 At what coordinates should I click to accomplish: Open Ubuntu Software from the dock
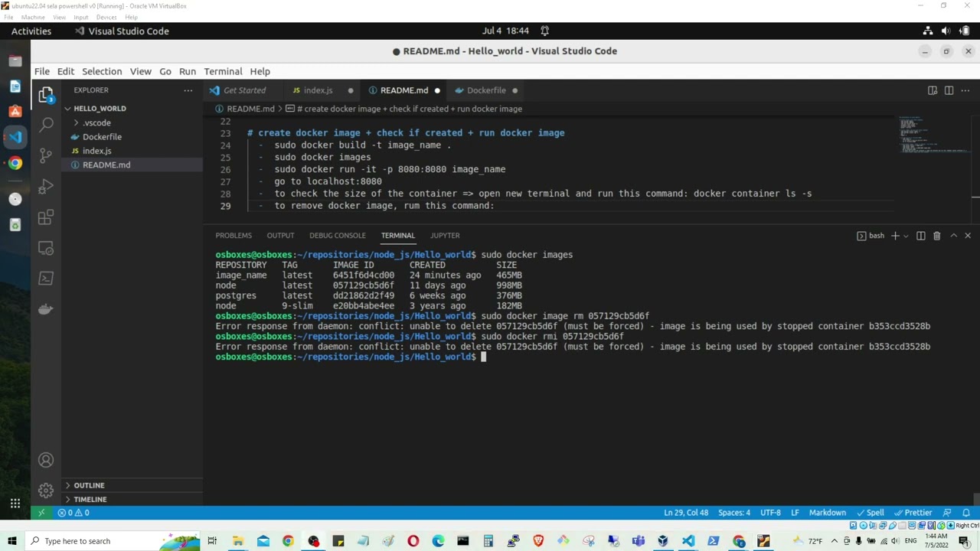[x=15, y=112]
